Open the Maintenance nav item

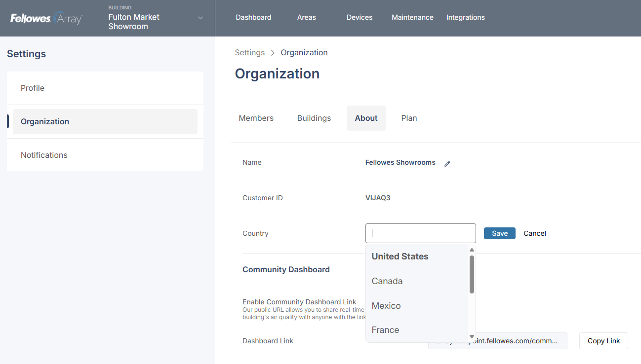tap(412, 17)
